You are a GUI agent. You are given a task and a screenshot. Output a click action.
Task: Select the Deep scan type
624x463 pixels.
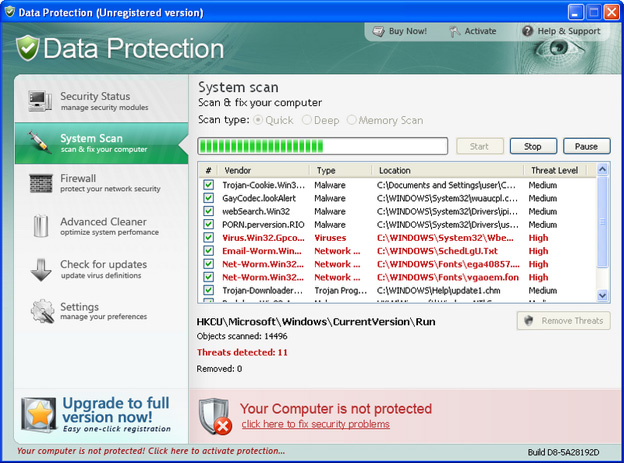pyautogui.click(x=306, y=120)
